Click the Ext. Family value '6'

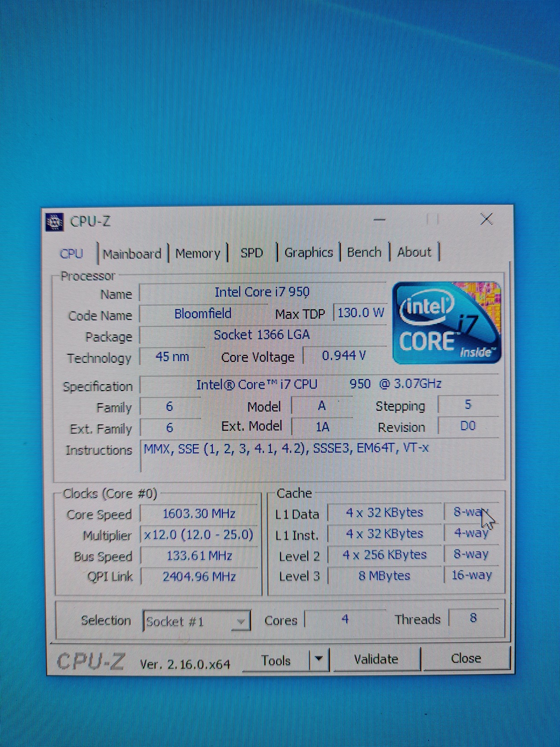170,428
